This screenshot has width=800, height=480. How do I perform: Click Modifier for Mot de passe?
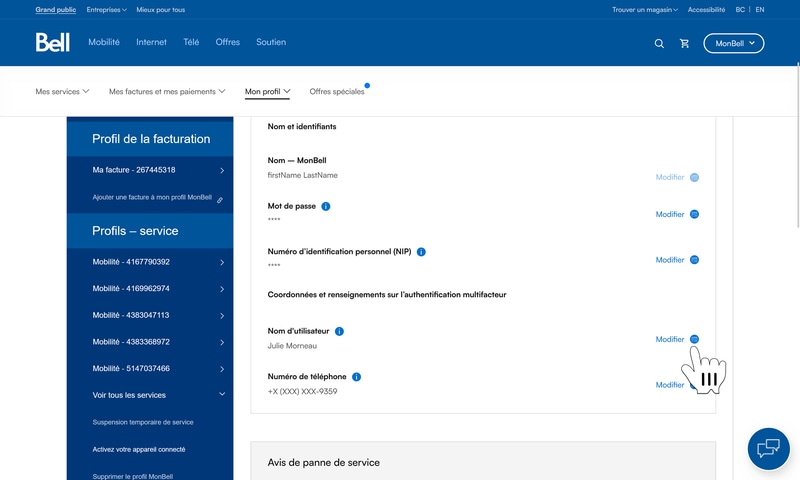670,215
